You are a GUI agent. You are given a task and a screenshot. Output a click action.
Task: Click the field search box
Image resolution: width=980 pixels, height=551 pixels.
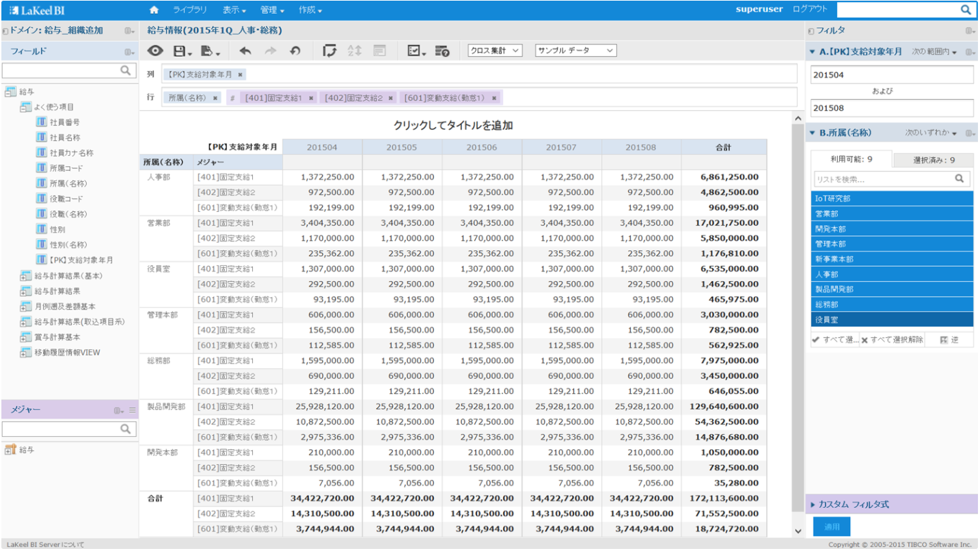tap(69, 70)
